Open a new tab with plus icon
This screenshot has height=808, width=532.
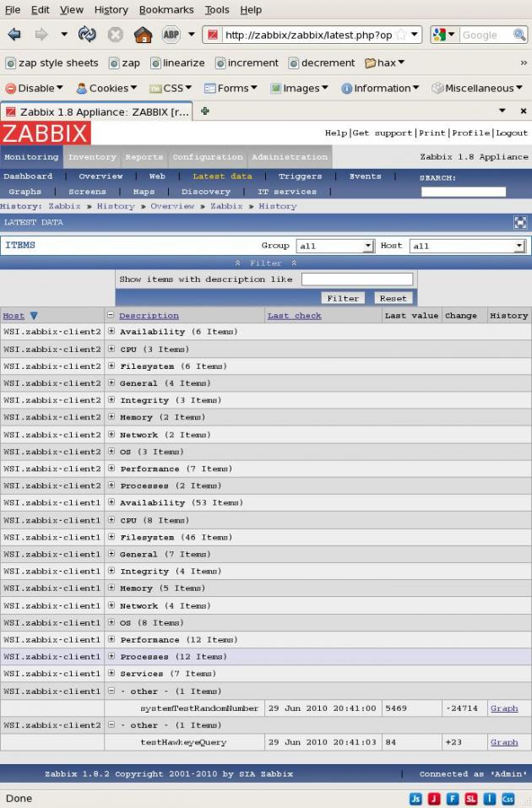[x=204, y=111]
